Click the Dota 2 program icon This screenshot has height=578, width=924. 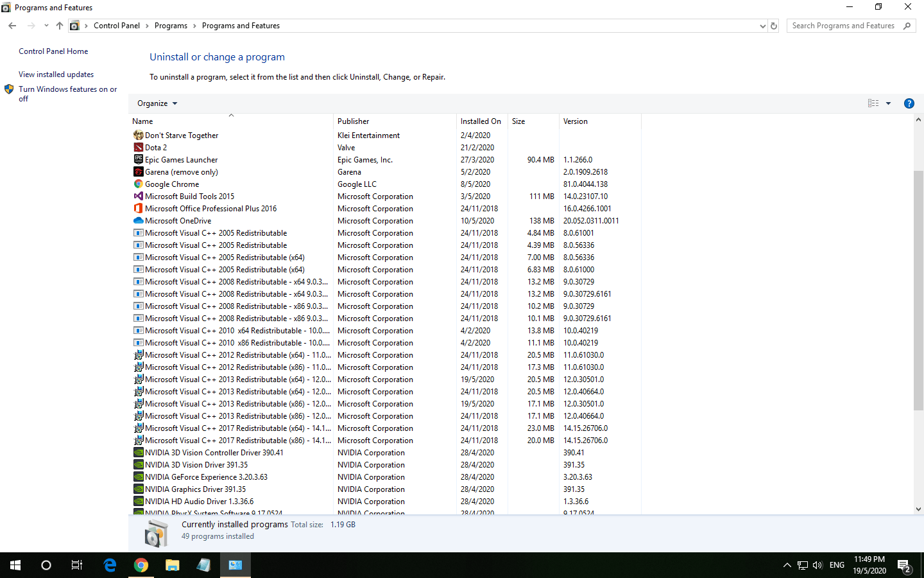point(138,147)
